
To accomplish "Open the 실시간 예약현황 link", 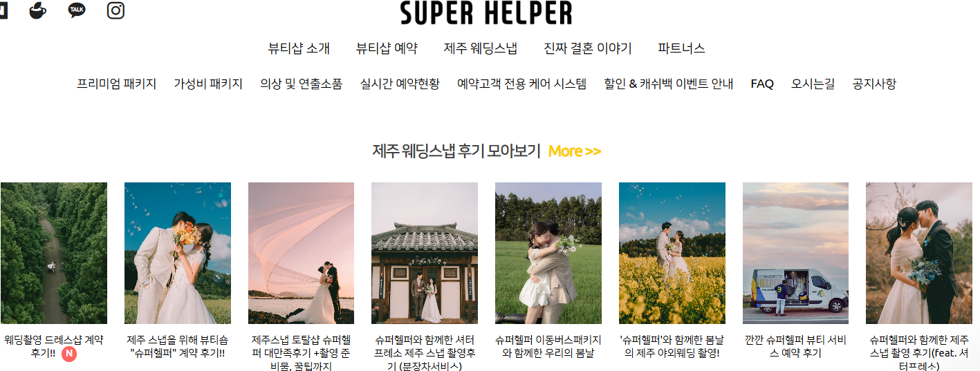I will point(400,84).
